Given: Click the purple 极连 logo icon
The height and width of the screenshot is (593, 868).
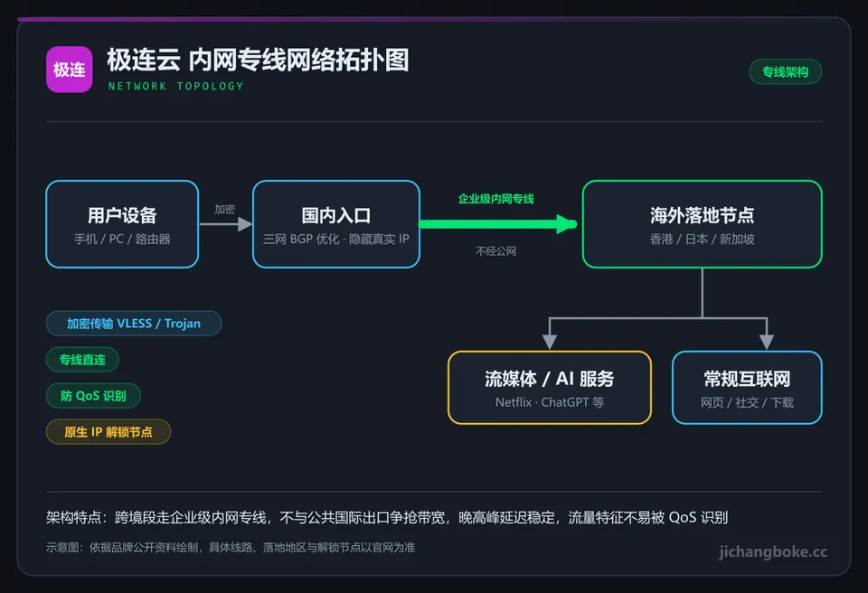Looking at the screenshot, I should [x=70, y=70].
